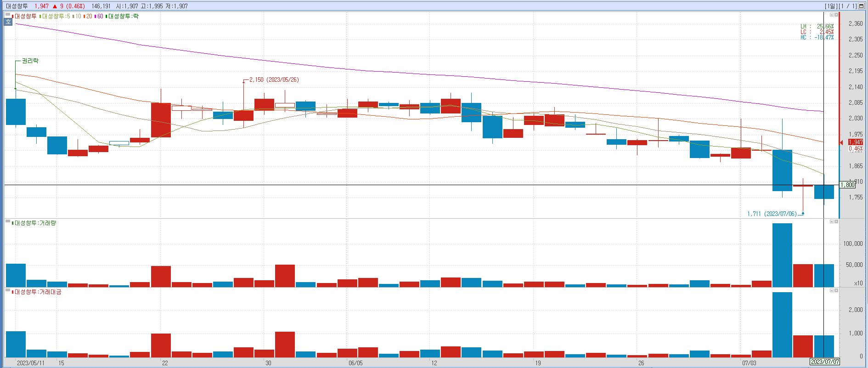Click the [1일] period indicator
868x368 pixels.
[x=830, y=6]
